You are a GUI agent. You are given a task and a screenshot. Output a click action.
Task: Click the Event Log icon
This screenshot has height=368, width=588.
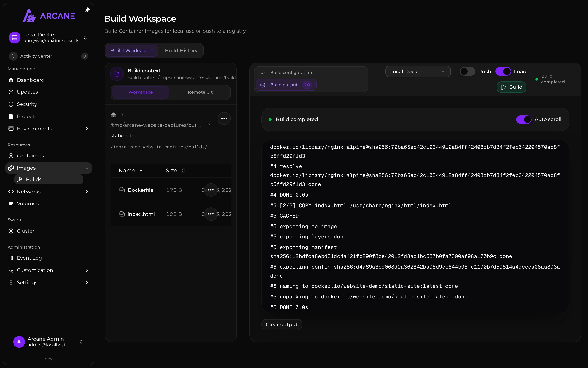pos(11,258)
